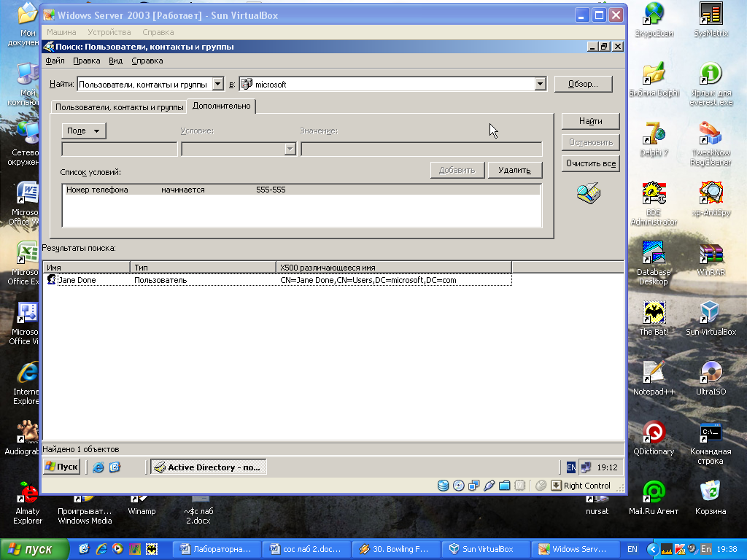Expand the Условие condition dropdown arrow
The height and width of the screenshot is (560, 747).
tap(290, 149)
